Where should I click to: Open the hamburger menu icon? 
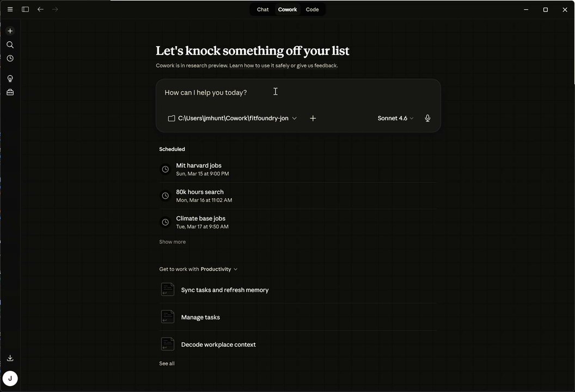(x=10, y=9)
